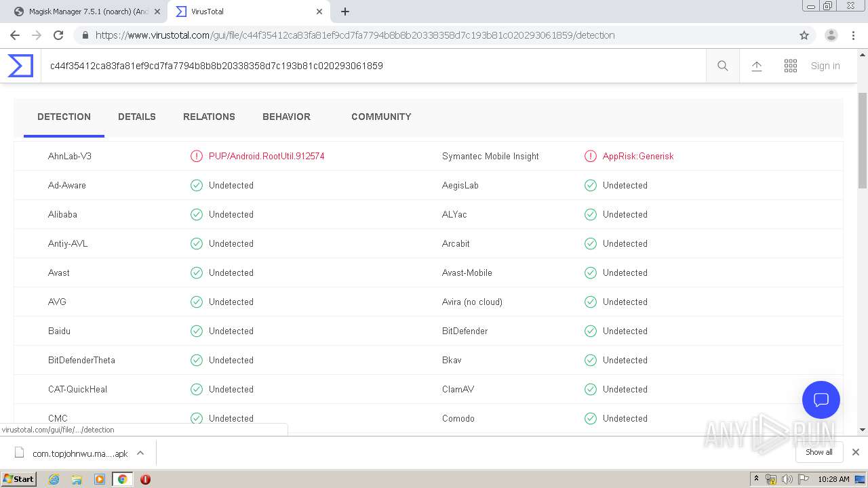Click the Avira (no cloud) engine name
This screenshot has height=488, width=868.
pyautogui.click(x=472, y=302)
